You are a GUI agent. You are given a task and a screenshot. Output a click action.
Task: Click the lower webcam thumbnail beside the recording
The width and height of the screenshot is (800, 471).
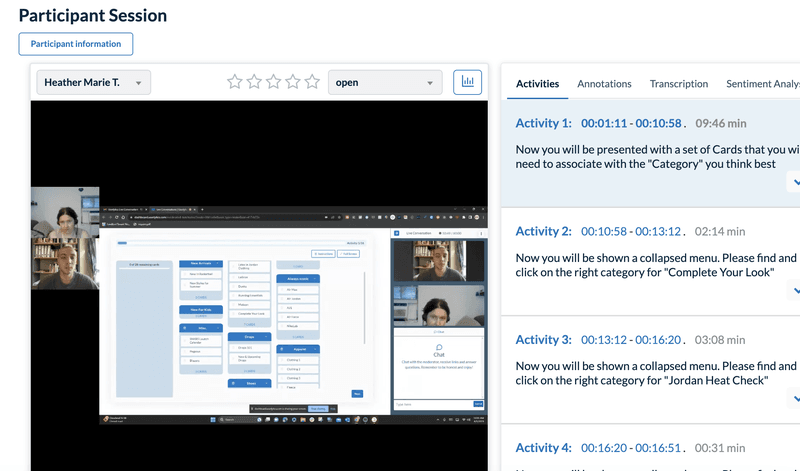point(65,264)
